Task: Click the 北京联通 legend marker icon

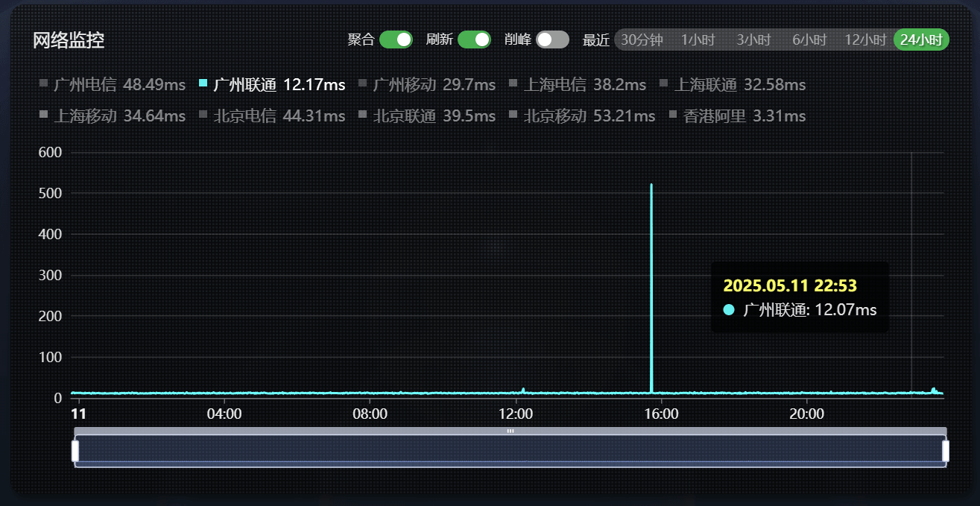Action: pos(363,115)
